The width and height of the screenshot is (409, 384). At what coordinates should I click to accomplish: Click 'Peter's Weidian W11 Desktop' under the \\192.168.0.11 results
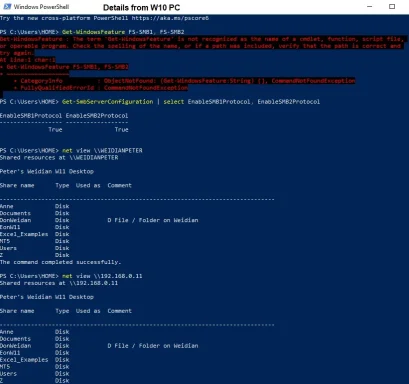click(x=47, y=297)
